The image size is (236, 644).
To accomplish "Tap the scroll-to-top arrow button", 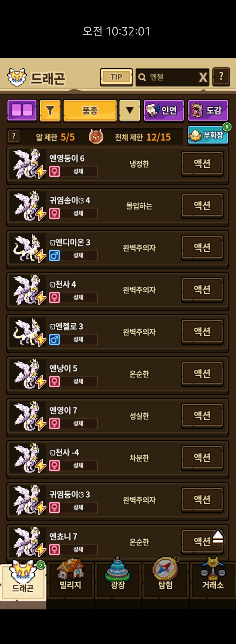I will coord(218,537).
